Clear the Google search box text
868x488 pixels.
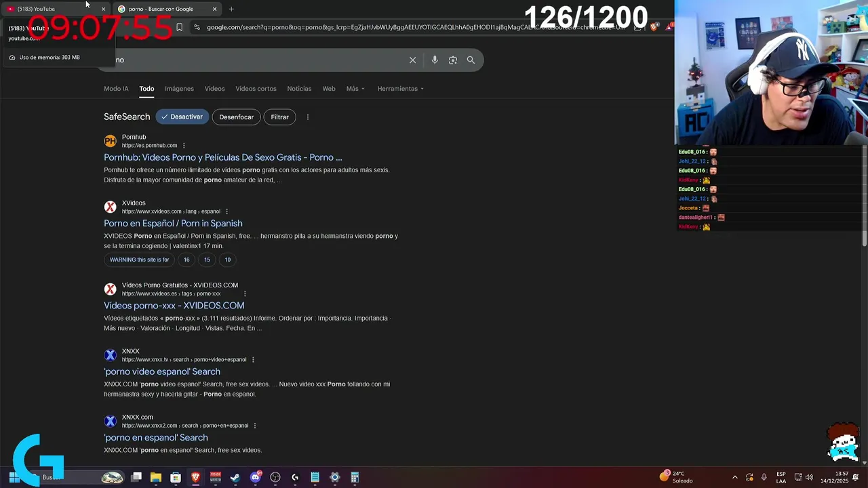[412, 60]
